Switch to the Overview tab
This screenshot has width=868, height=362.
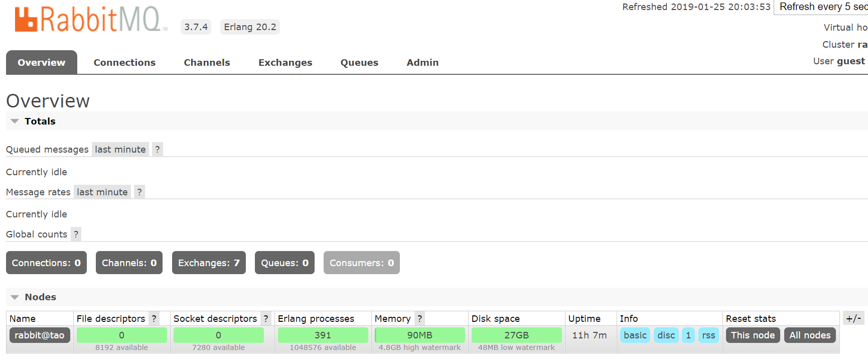coord(42,62)
